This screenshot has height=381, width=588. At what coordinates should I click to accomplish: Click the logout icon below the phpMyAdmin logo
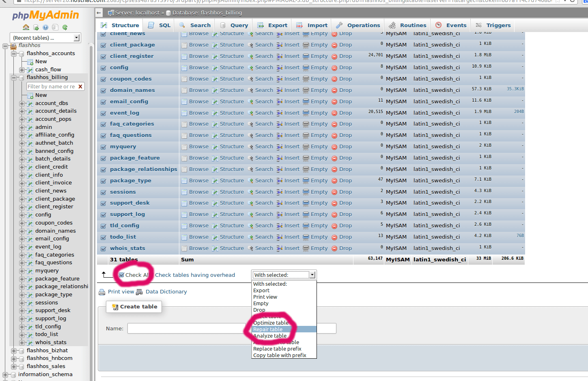pyautogui.click(x=36, y=27)
